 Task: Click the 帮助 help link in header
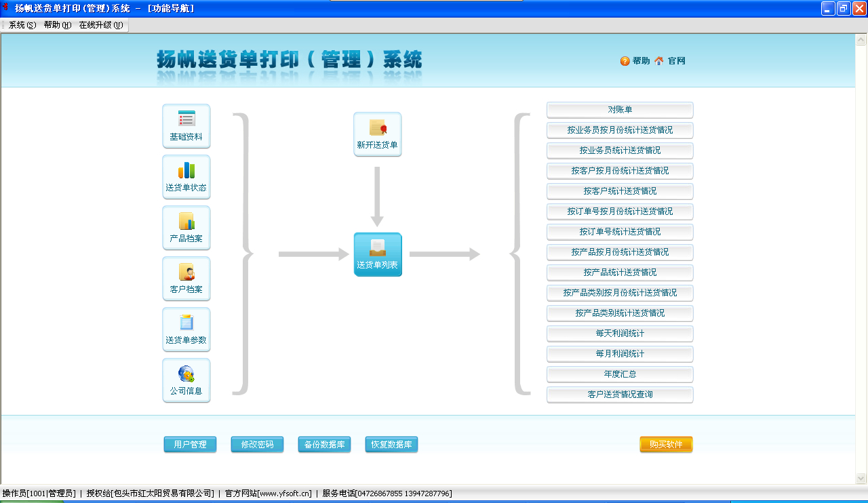pyautogui.click(x=635, y=61)
